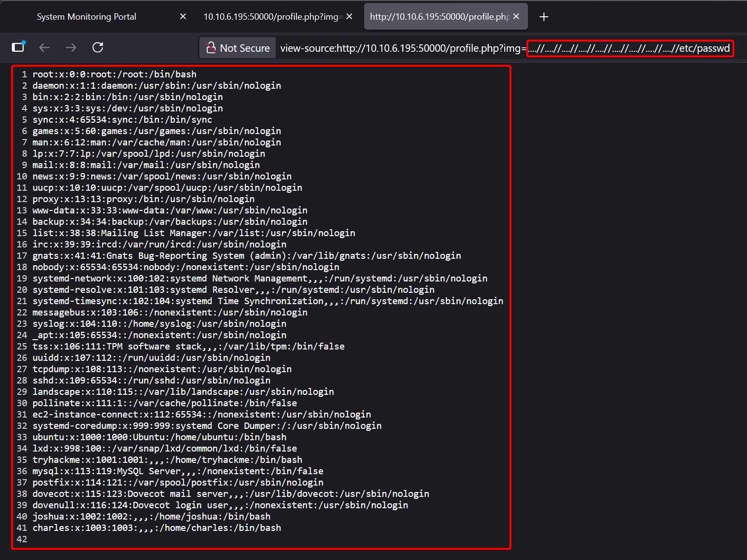
Task: Close the System Monitoring Portal tab
Action: point(183,17)
